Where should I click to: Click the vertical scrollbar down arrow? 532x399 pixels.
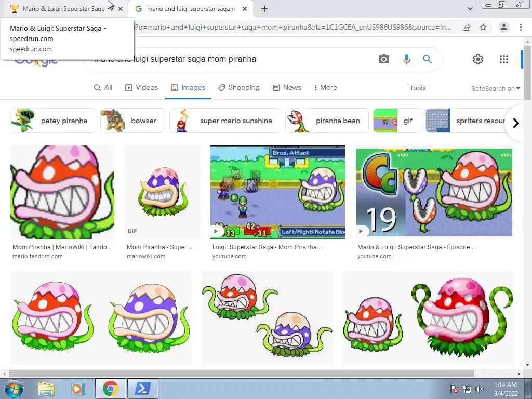click(x=527, y=365)
